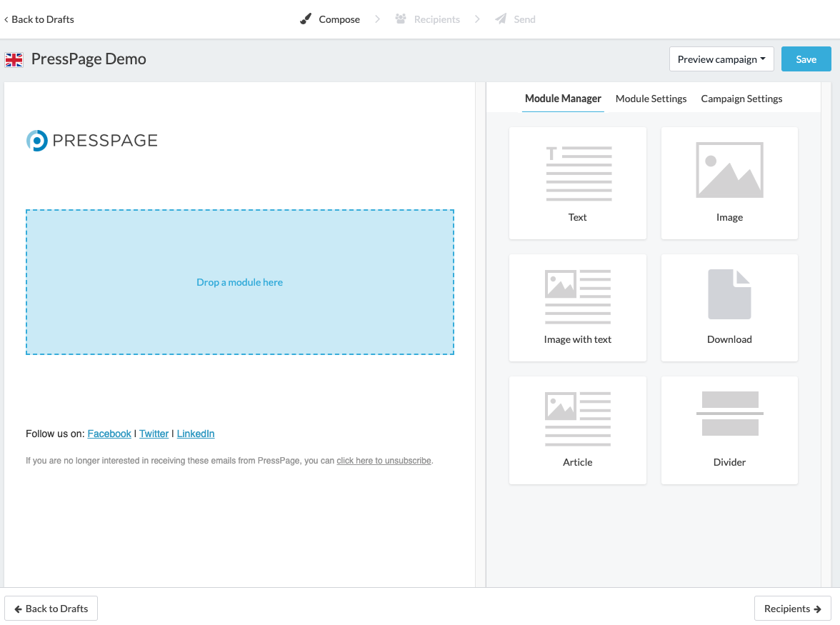840x625 pixels.
Task: Go to the Send step label
Action: (524, 19)
